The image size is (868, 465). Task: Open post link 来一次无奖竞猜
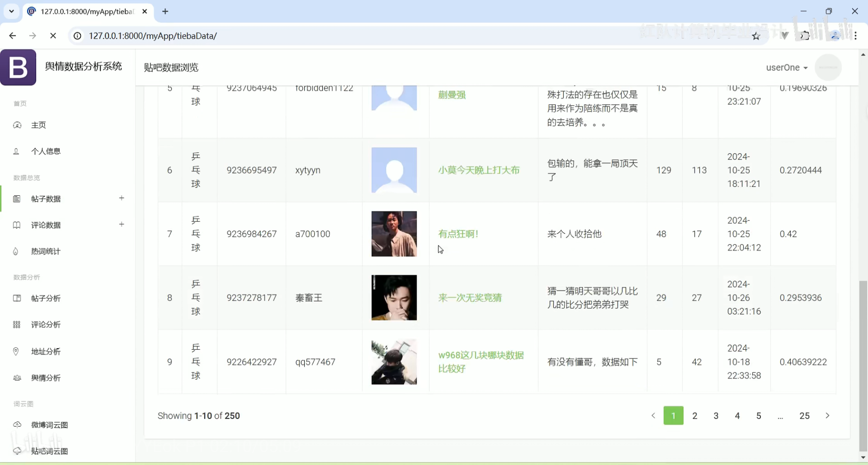coord(470,298)
